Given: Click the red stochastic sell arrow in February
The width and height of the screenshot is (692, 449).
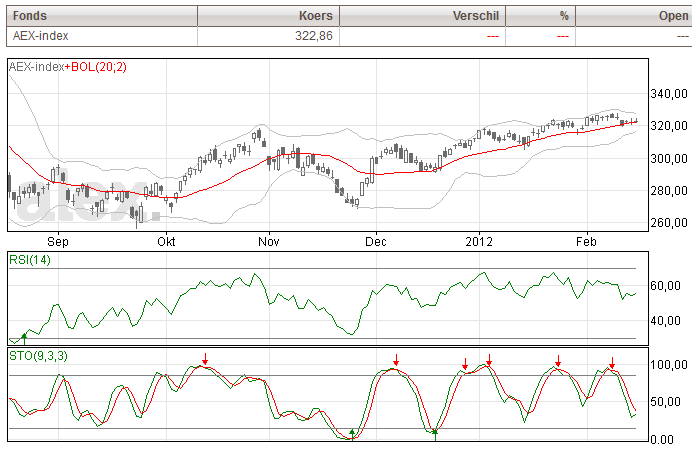Looking at the screenshot, I should (x=612, y=363).
